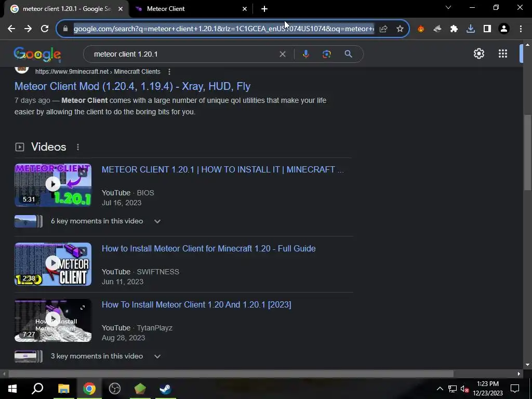Play the SWIFTNESS 2:38 video thumbnail
Viewport: 532px width, 399px height.
[53, 264]
